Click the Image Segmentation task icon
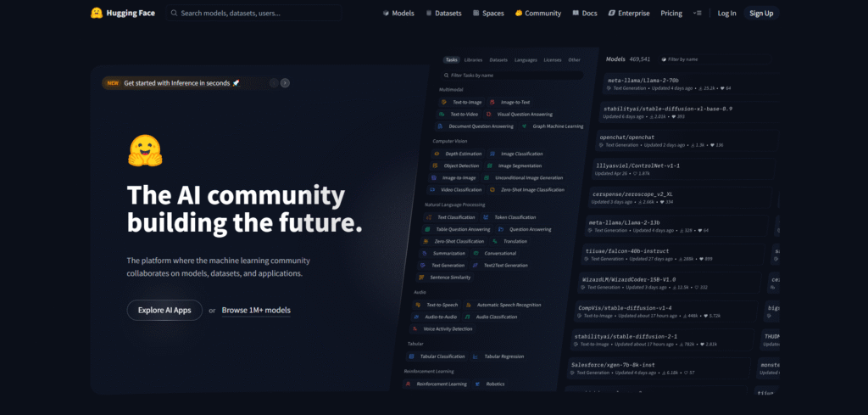 tap(490, 165)
